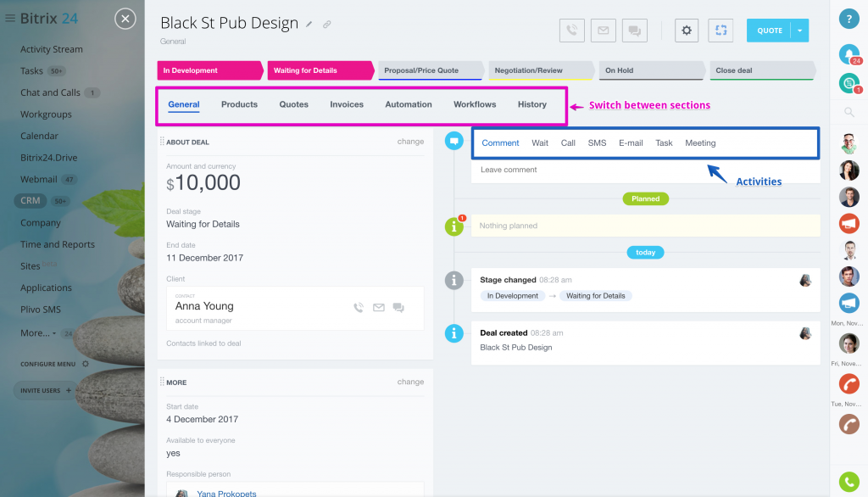Viewport: 868px width, 497px height.
Task: Set stage to Close deal
Action: point(763,70)
